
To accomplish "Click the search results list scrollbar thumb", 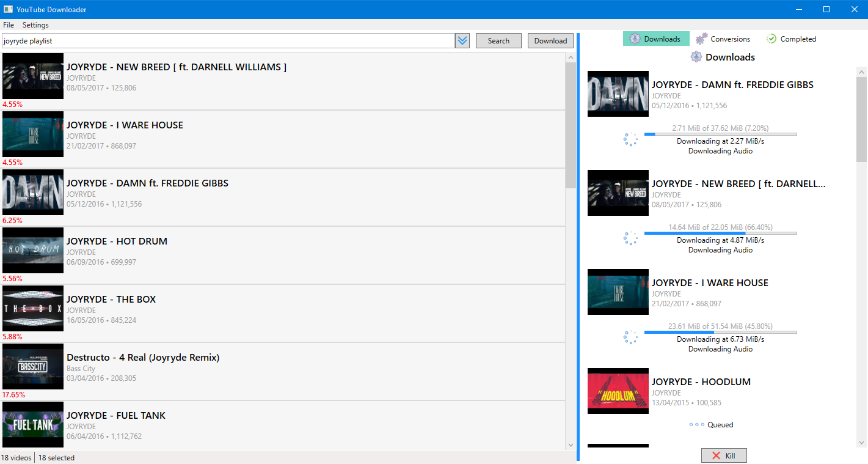I will (x=571, y=125).
